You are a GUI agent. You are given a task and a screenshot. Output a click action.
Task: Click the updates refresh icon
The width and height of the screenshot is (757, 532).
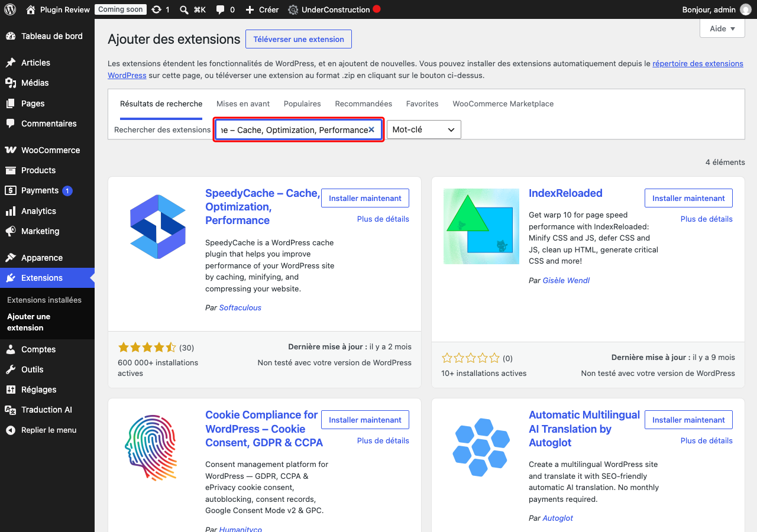[x=156, y=9]
